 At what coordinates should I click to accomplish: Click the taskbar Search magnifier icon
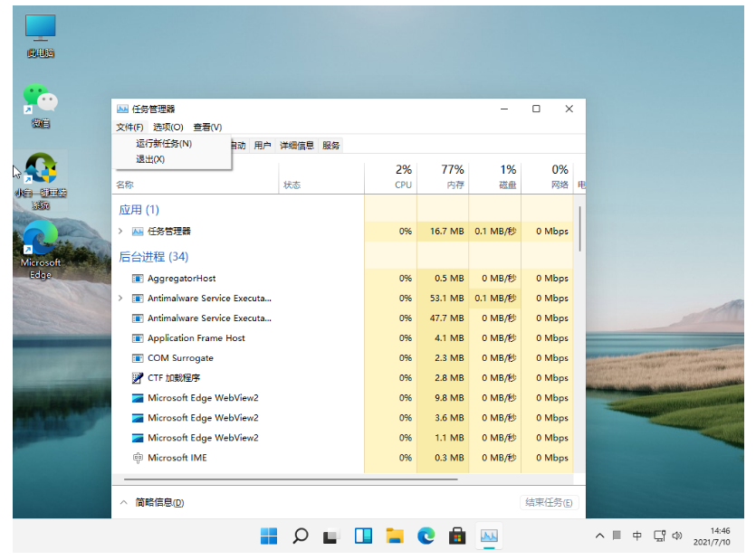[x=301, y=536]
